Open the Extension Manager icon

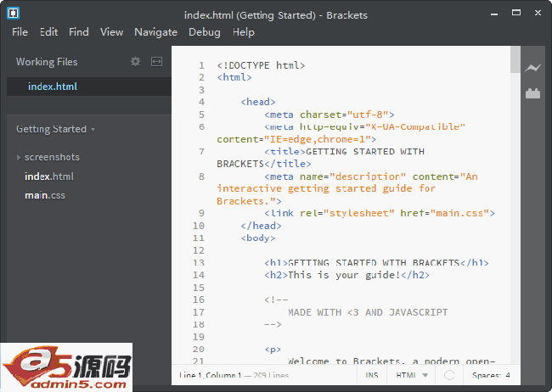(x=532, y=93)
